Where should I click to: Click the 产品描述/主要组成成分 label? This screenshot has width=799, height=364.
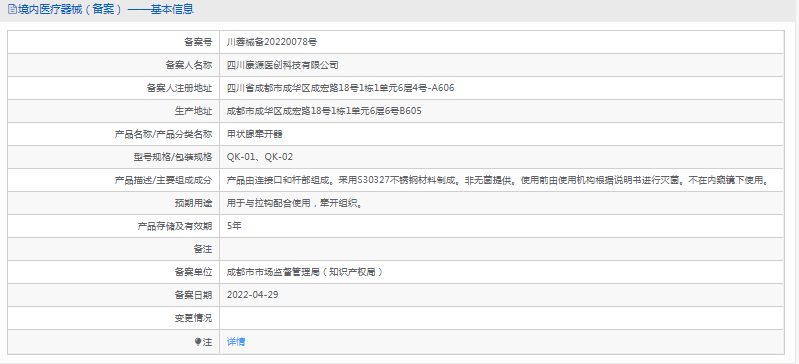(x=163, y=180)
